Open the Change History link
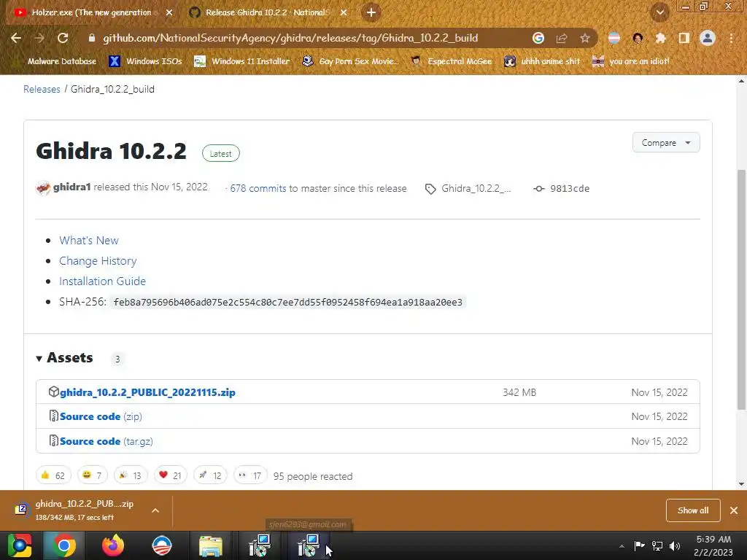 98,261
